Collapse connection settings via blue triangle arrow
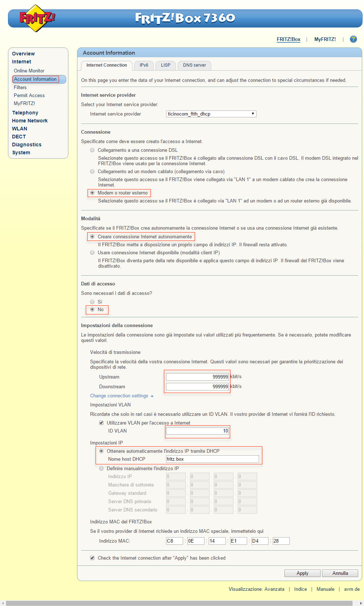The image size is (364, 606). pos(152,396)
